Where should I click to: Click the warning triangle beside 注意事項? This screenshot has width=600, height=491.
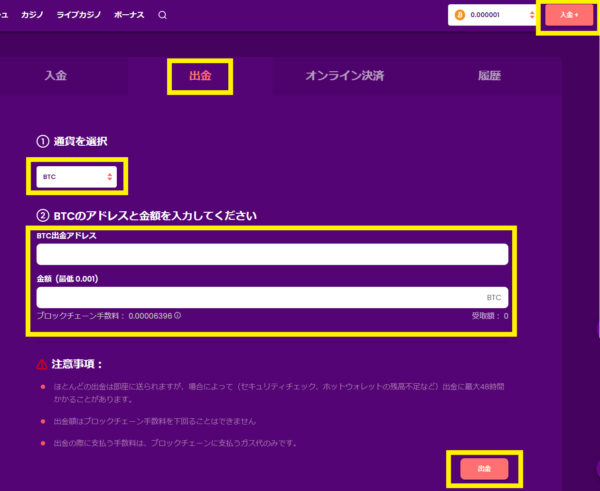pyautogui.click(x=42, y=364)
